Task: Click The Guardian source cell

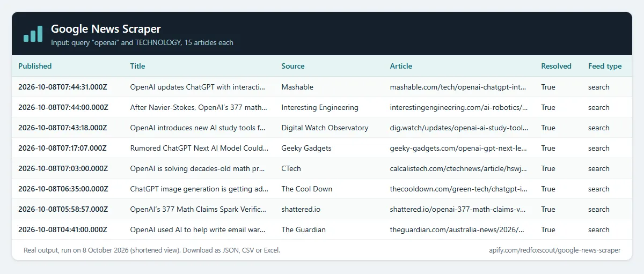Action: 304,229
